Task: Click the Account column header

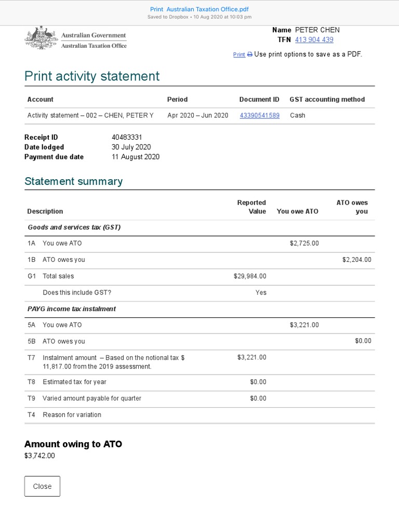Action: (40, 99)
